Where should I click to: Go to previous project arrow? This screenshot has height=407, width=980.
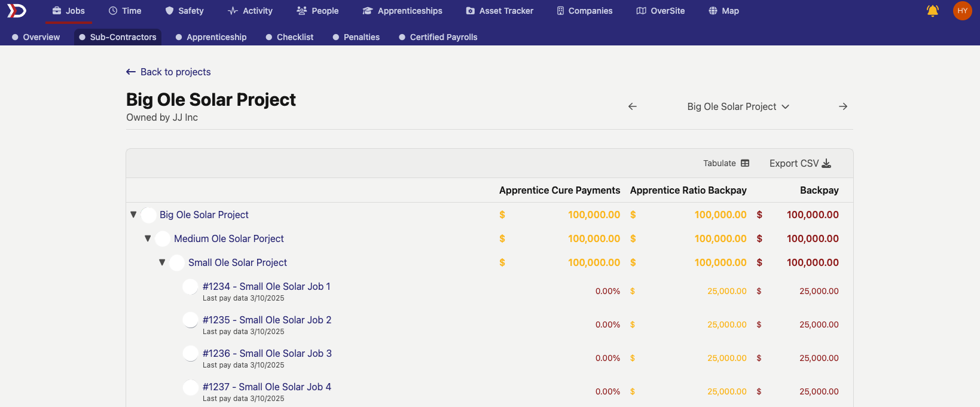(633, 106)
